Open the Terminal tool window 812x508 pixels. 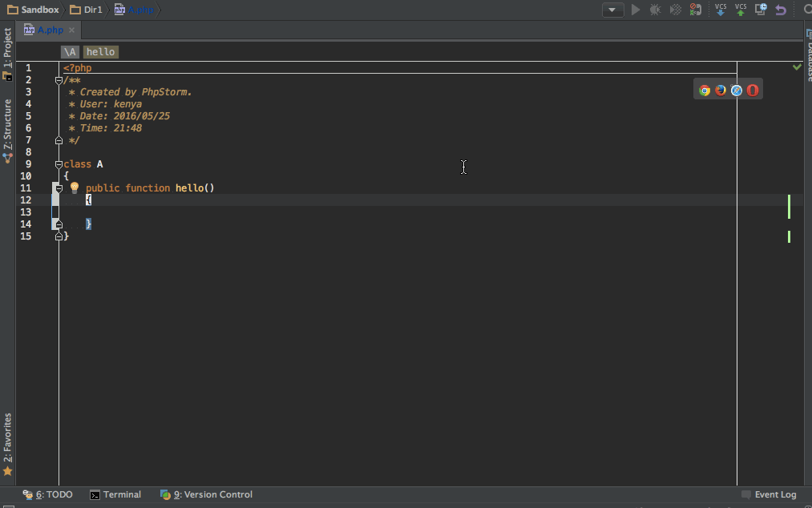[x=115, y=494]
